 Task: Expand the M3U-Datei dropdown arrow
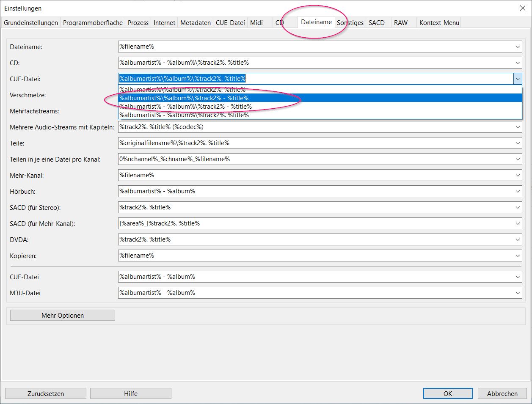coord(518,293)
